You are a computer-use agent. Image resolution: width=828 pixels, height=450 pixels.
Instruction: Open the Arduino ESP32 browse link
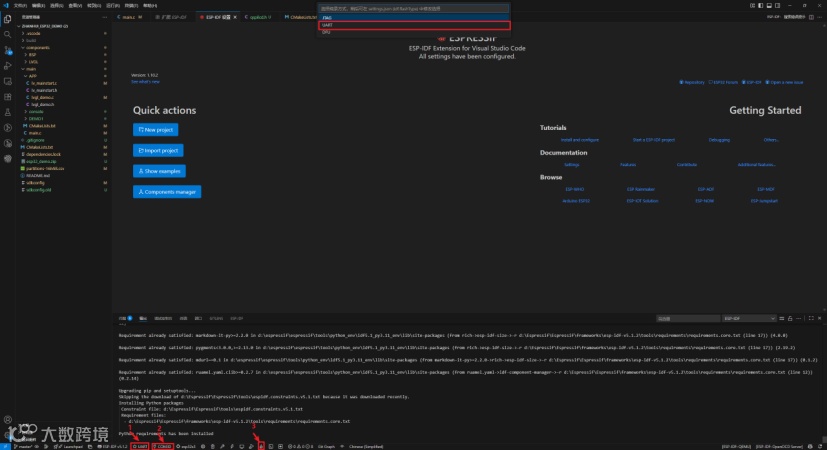click(576, 201)
